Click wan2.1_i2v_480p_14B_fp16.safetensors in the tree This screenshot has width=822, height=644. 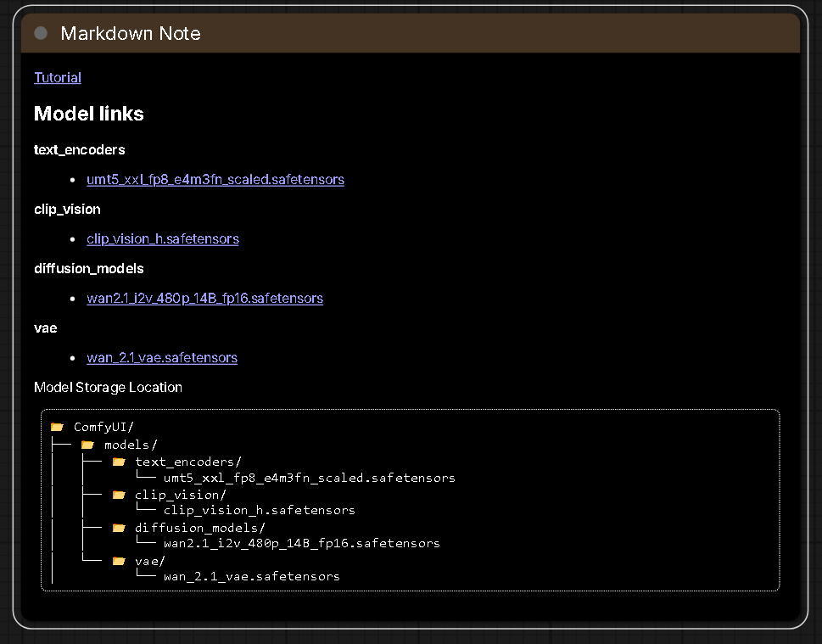point(302,543)
